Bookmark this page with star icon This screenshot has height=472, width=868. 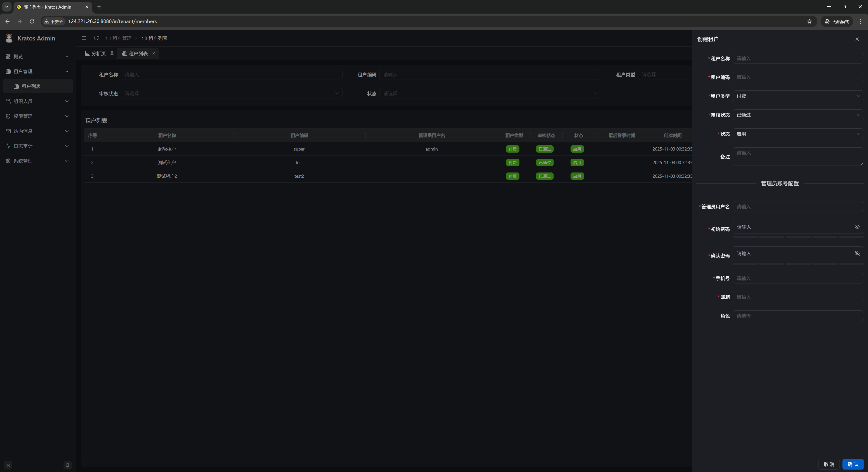coord(809,21)
